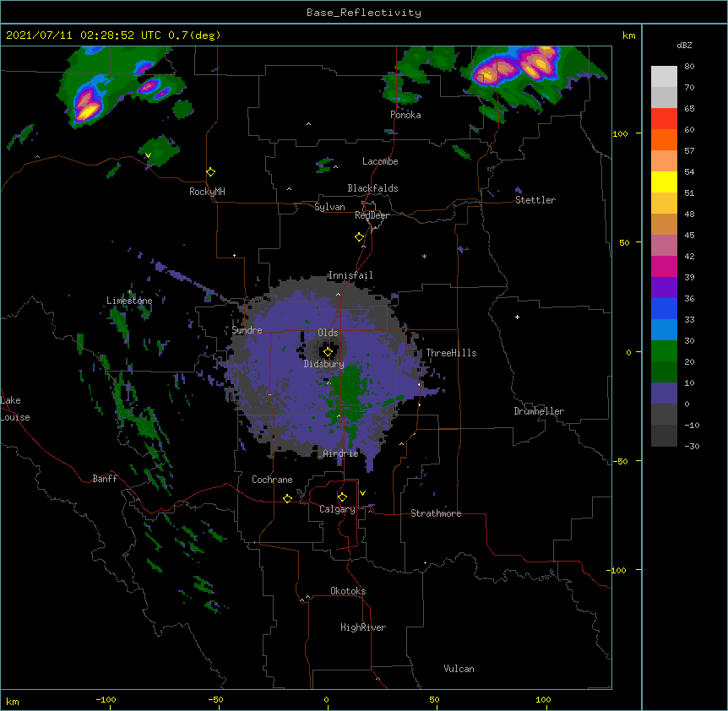Screen dimensions: 728x711
Task: Click the Cochrane town label
Action: tap(272, 480)
